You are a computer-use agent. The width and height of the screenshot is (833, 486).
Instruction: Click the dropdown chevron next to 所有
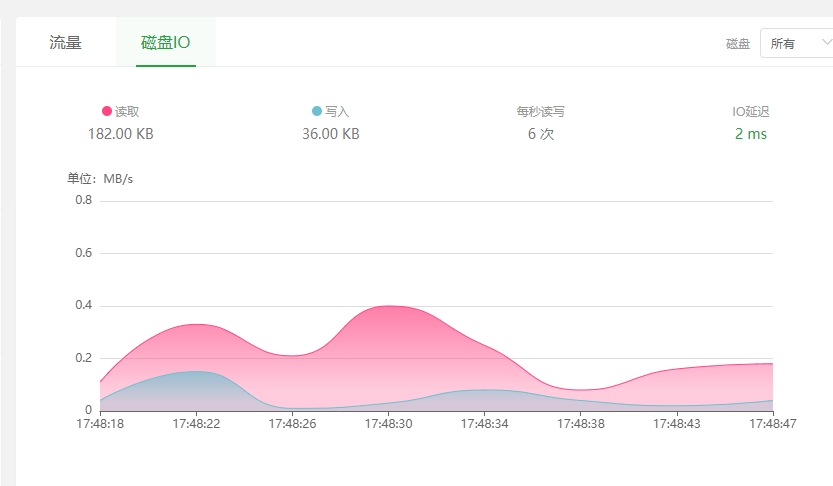(x=826, y=42)
